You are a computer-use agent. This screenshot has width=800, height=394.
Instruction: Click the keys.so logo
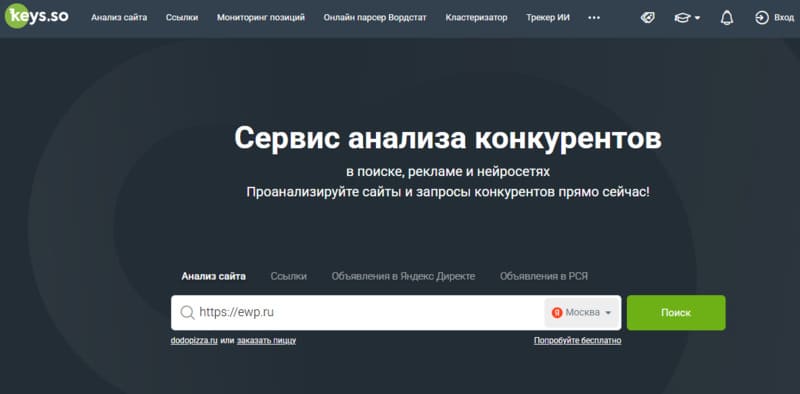(37, 16)
